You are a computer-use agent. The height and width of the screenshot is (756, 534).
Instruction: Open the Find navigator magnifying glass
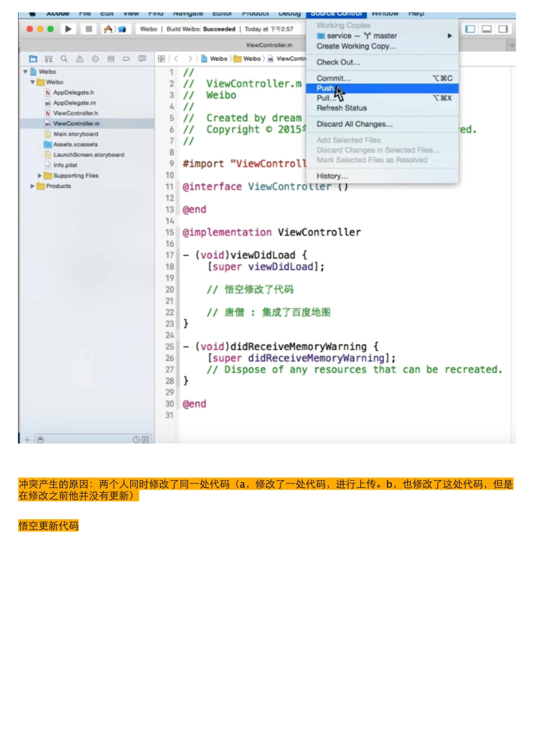(64, 58)
